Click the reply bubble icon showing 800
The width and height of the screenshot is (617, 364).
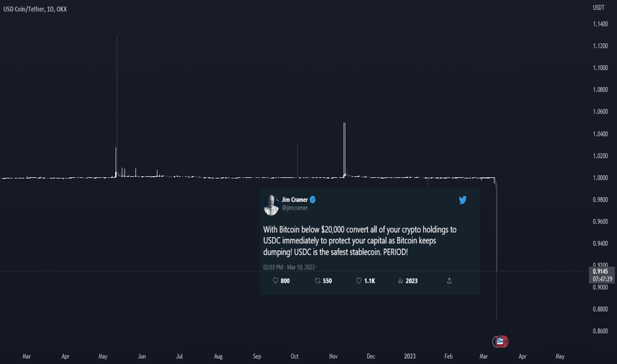(275, 281)
